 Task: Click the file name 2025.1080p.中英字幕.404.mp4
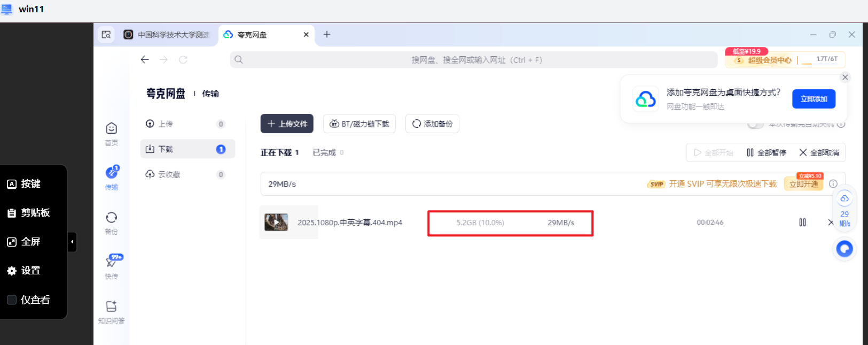(x=350, y=222)
